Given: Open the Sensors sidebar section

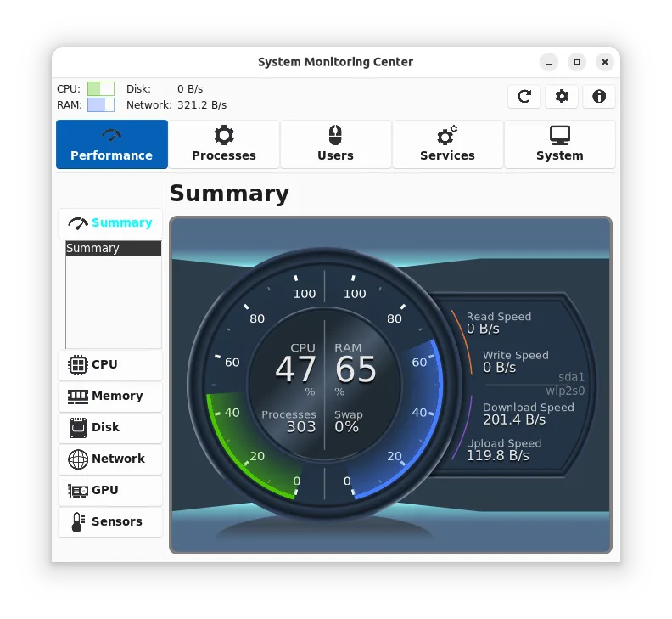Looking at the screenshot, I should 110,521.
